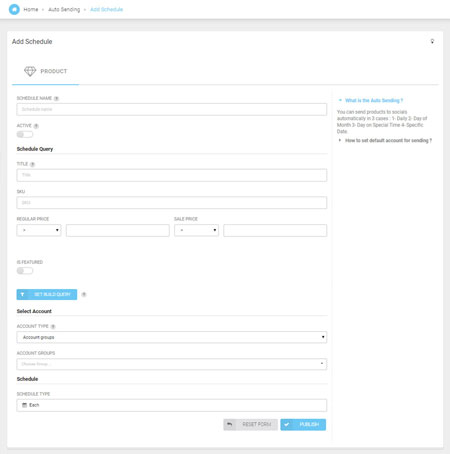Open the Account Groups chooser

(x=172, y=364)
